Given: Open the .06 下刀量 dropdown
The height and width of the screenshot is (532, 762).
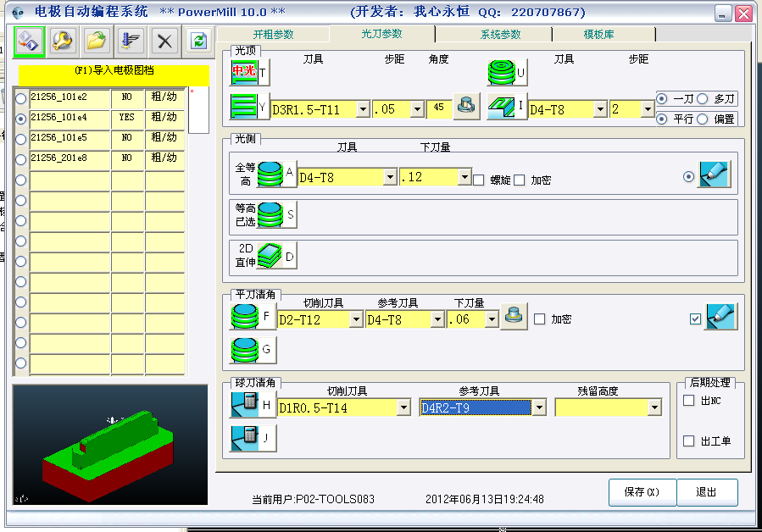Looking at the screenshot, I should [x=492, y=319].
